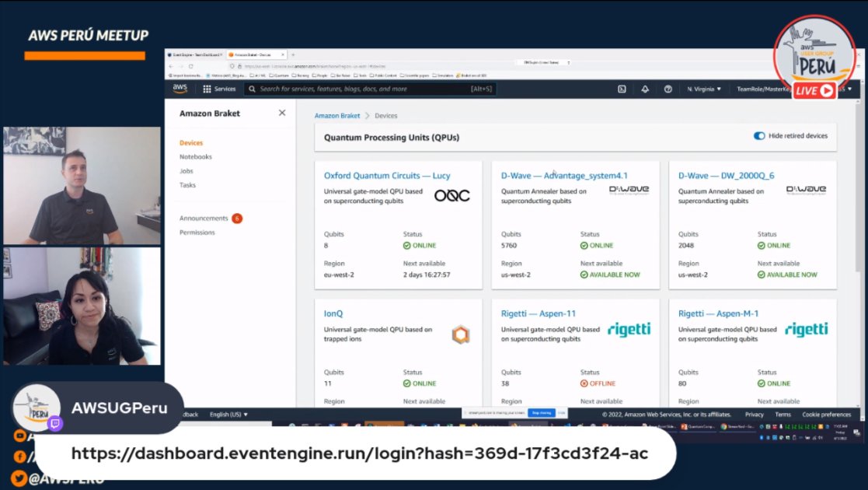The height and width of the screenshot is (490, 868).
Task: Click the bottom presenter webcam thumbnail
Action: 82,306
